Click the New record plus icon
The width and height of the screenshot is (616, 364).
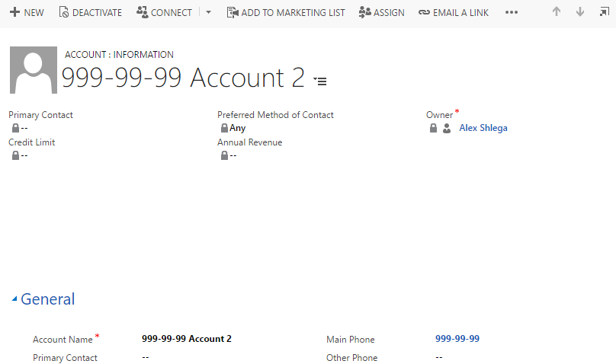click(14, 12)
